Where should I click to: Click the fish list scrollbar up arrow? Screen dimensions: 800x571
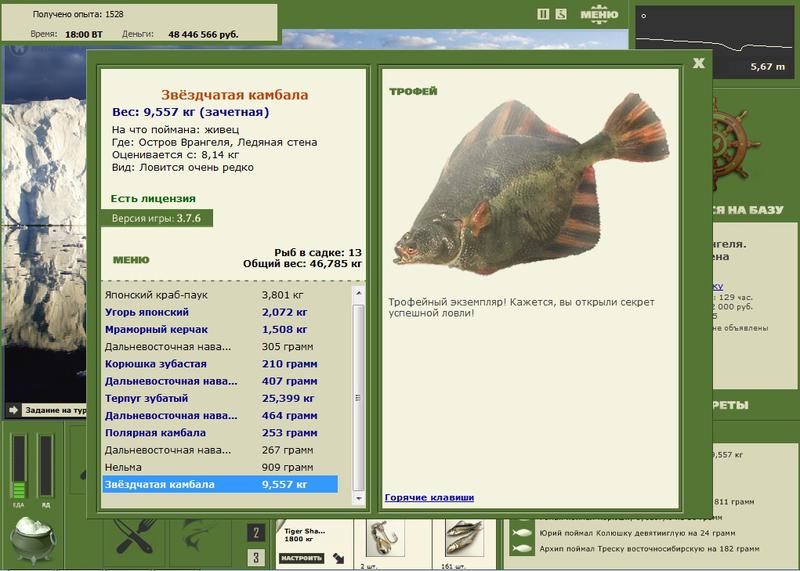click(359, 293)
